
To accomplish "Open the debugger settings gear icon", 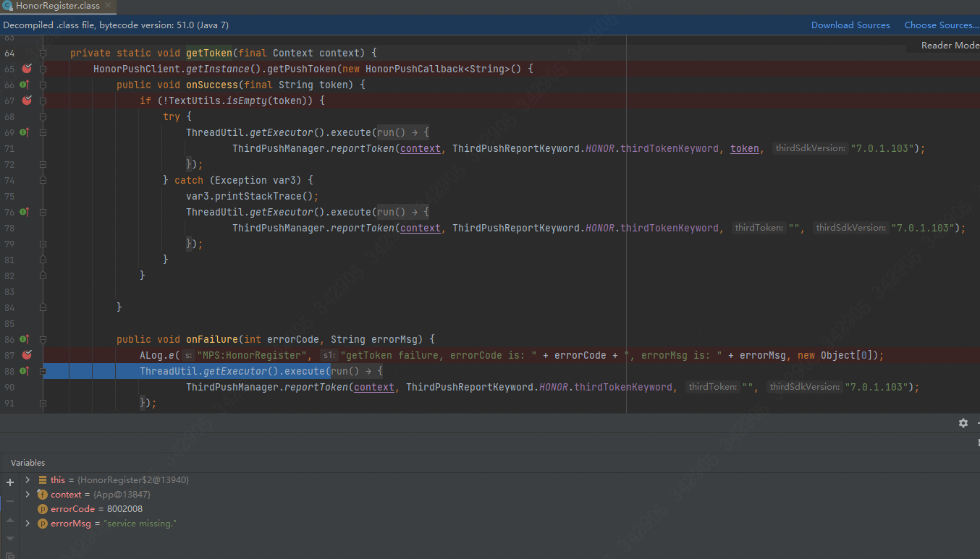I will point(963,423).
